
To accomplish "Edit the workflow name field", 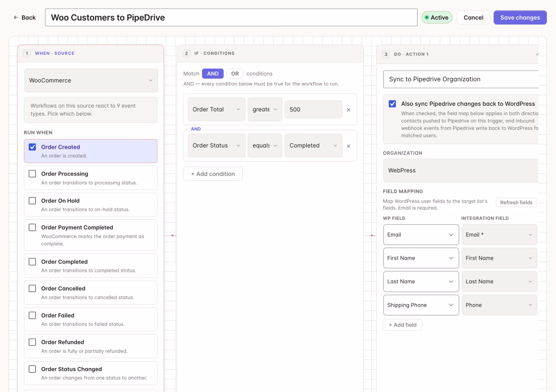I will 231,17.
